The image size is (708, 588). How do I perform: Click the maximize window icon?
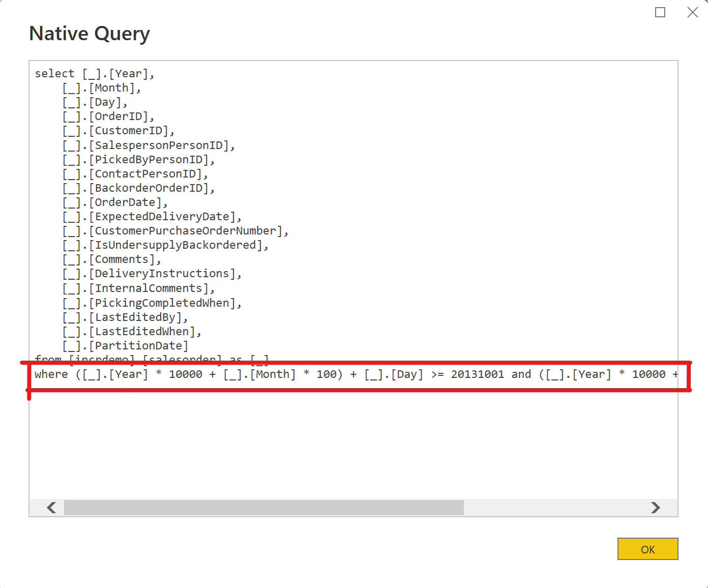click(660, 12)
